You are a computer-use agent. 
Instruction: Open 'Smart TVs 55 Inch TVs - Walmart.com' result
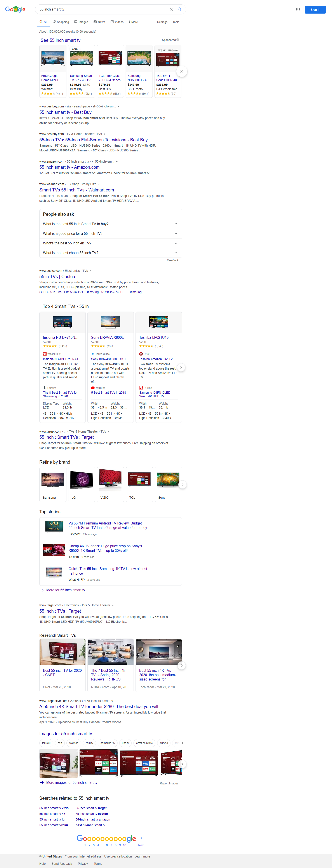[76, 190]
